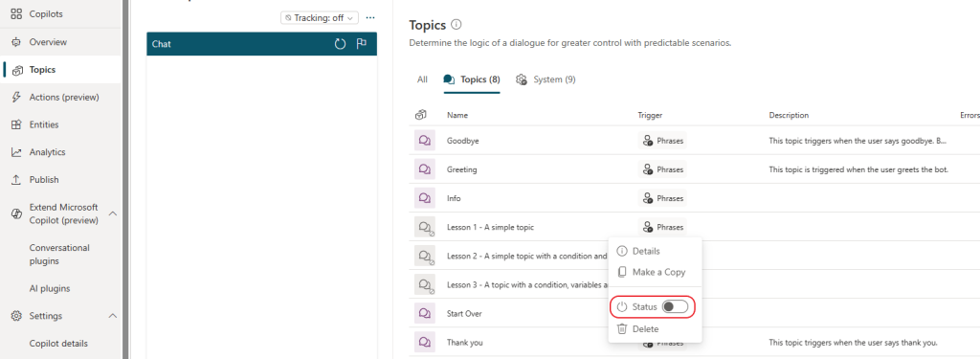
Task: Open Extend Microsoft Copilot (preview)
Action: [63, 213]
